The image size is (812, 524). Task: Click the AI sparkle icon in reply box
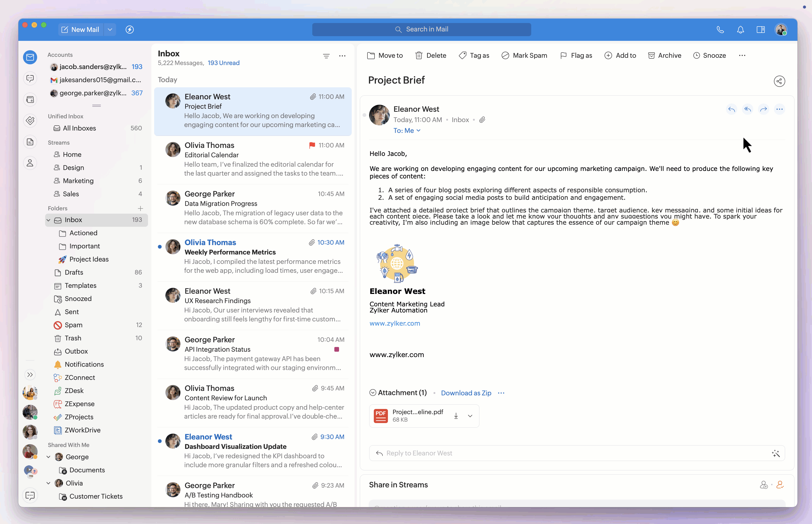pyautogui.click(x=776, y=453)
